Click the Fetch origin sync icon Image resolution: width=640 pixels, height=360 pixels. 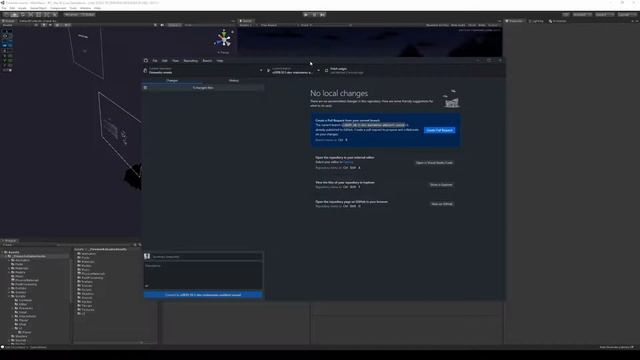(326, 71)
